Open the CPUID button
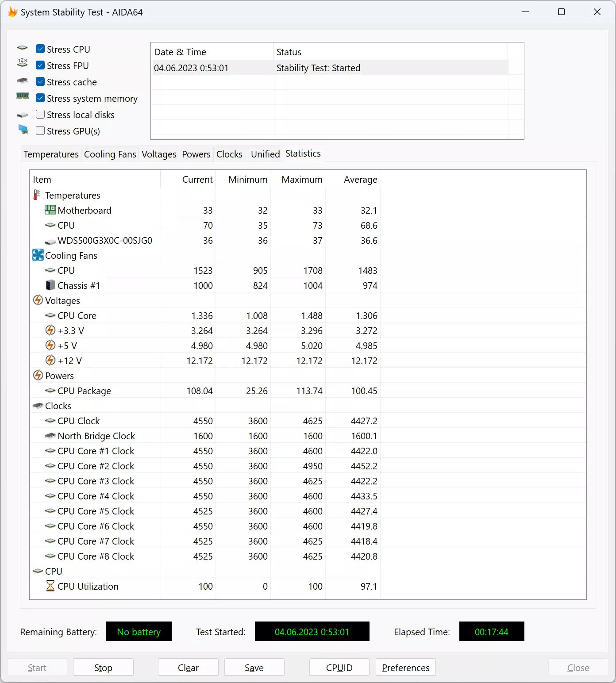The width and height of the screenshot is (616, 683). (x=339, y=667)
